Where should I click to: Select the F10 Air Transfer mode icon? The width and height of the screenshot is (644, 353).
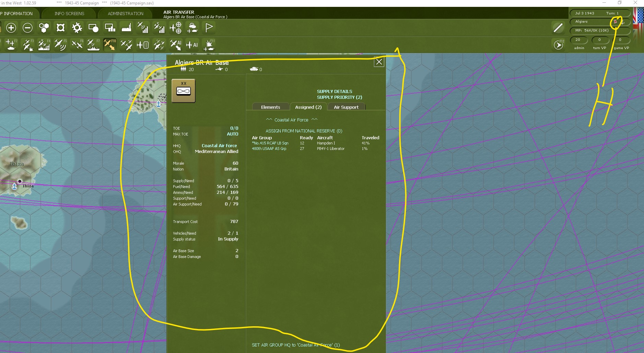tap(110, 45)
